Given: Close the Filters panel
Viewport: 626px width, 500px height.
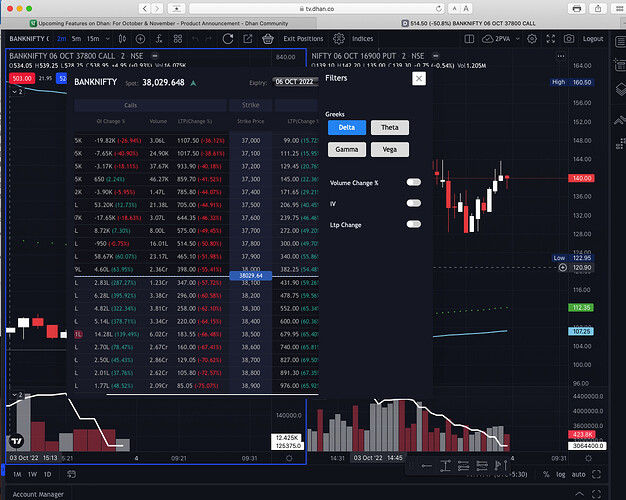Looking at the screenshot, I should [x=419, y=79].
